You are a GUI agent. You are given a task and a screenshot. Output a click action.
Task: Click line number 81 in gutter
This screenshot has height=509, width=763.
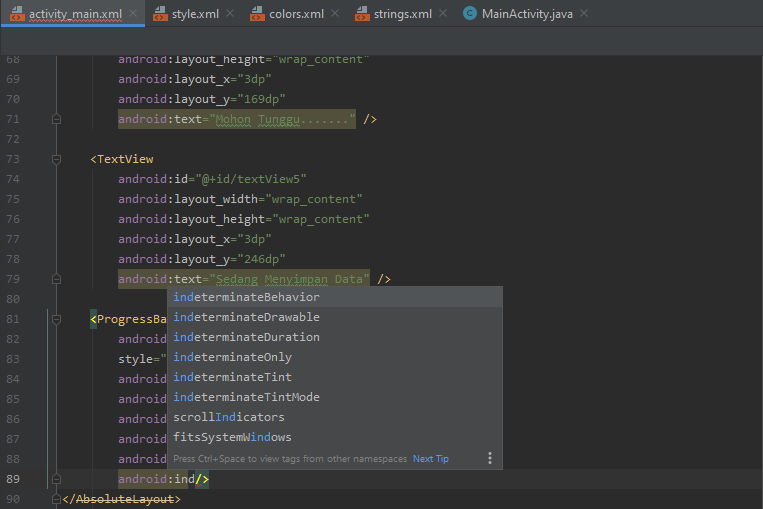13,319
